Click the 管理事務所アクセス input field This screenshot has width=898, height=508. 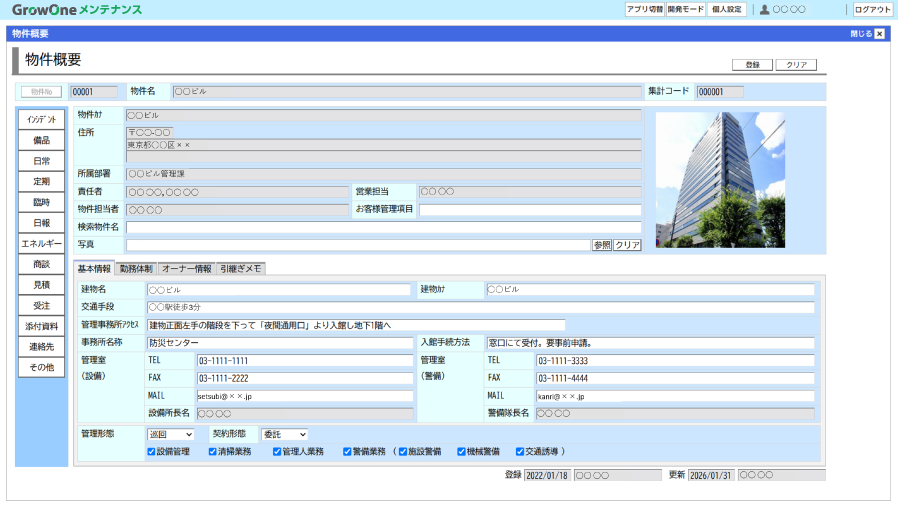pyautogui.click(x=356, y=325)
